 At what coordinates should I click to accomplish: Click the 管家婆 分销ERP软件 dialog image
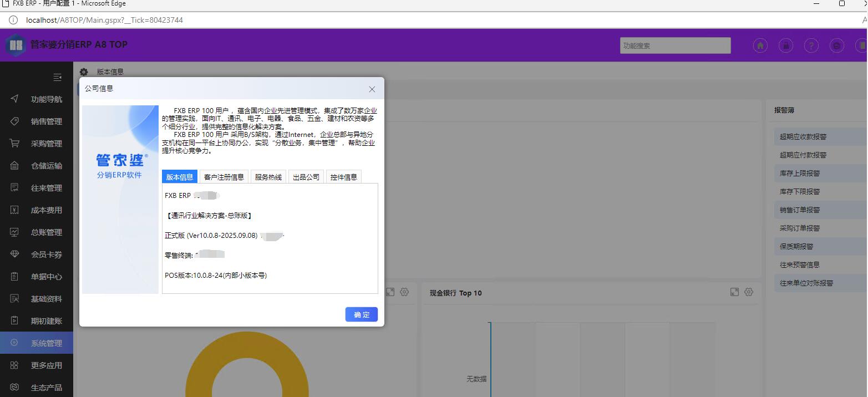pos(120,199)
